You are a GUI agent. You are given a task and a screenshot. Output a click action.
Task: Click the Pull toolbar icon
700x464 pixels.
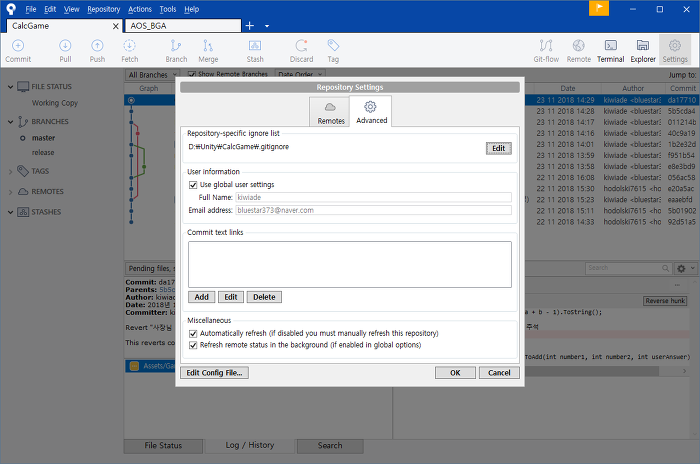(65, 51)
